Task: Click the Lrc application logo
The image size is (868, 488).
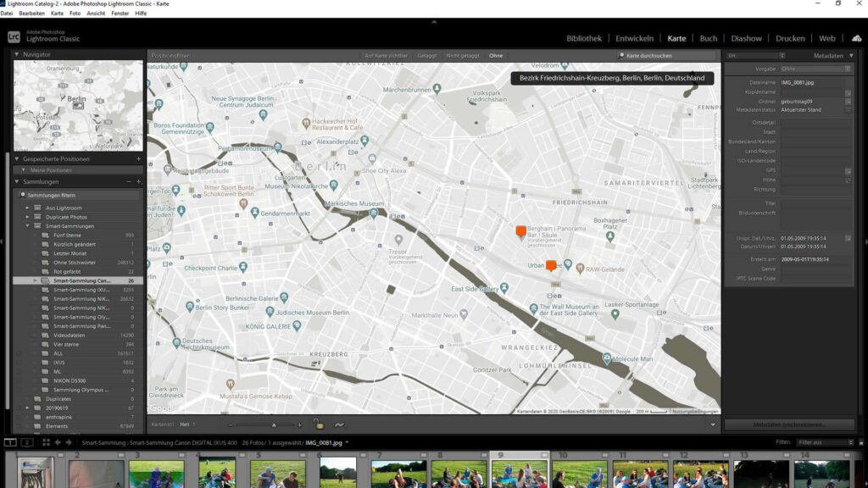Action: point(14,37)
